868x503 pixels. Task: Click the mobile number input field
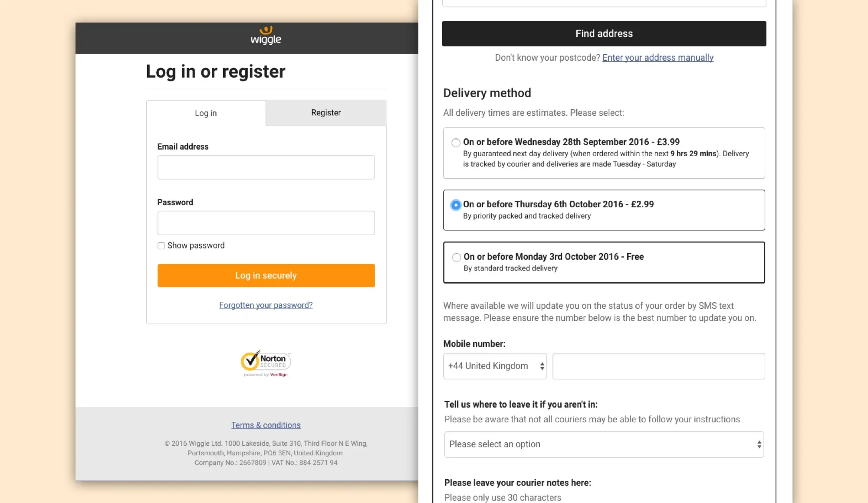(658, 366)
